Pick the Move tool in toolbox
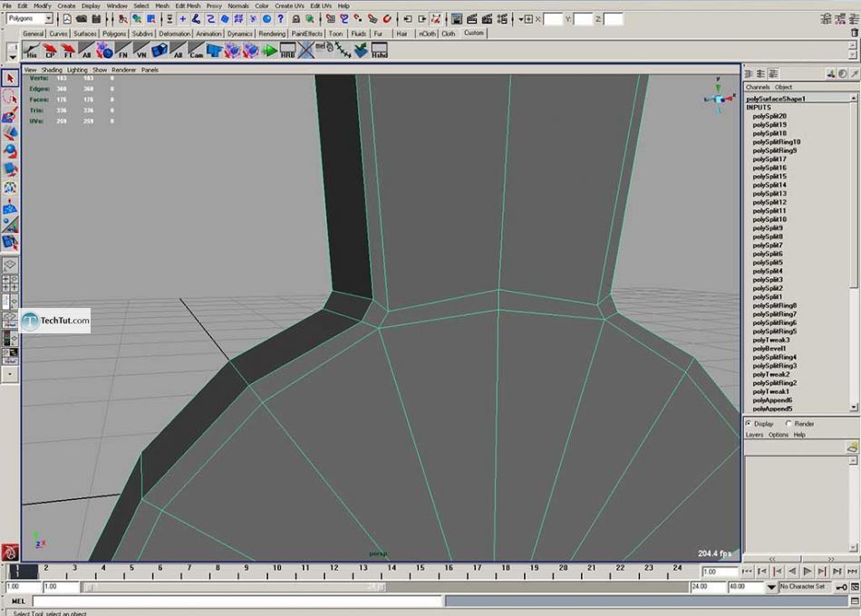The image size is (861, 616). click(x=10, y=133)
